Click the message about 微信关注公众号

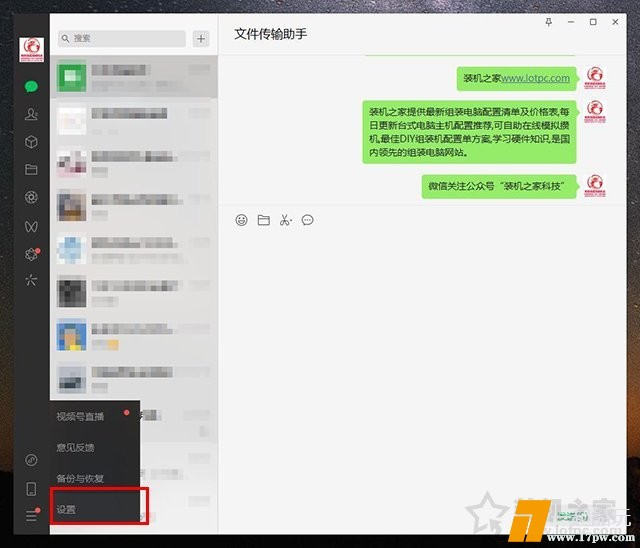click(499, 186)
